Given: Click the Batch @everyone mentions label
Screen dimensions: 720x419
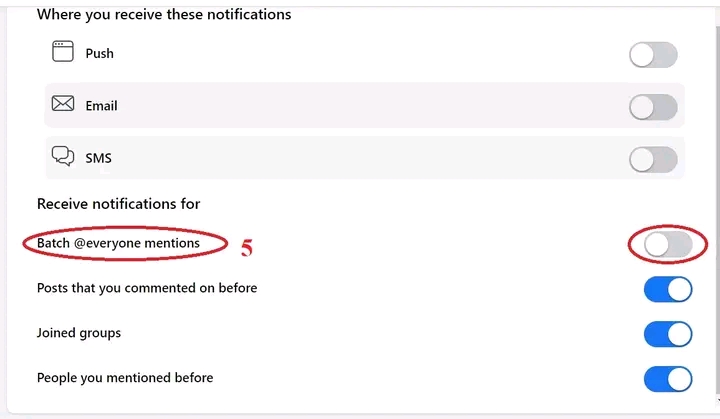Looking at the screenshot, I should point(118,243).
